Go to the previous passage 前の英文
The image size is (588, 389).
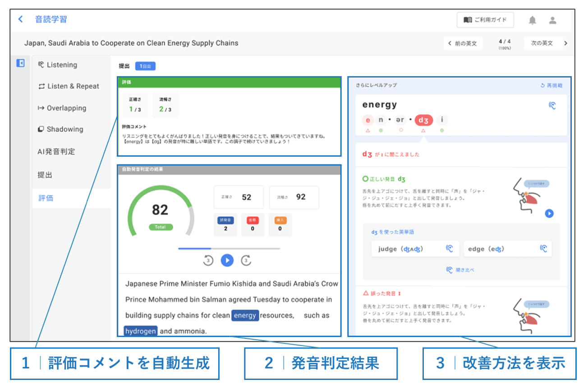tap(463, 43)
